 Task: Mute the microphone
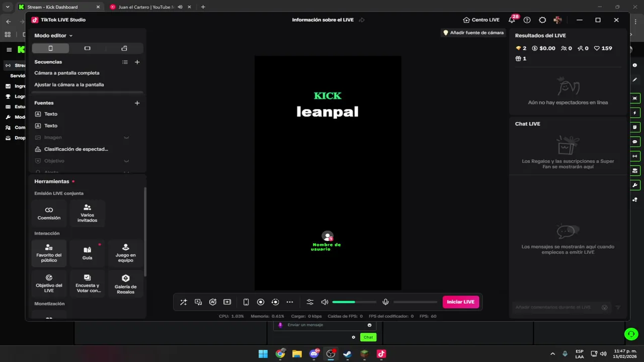385,302
